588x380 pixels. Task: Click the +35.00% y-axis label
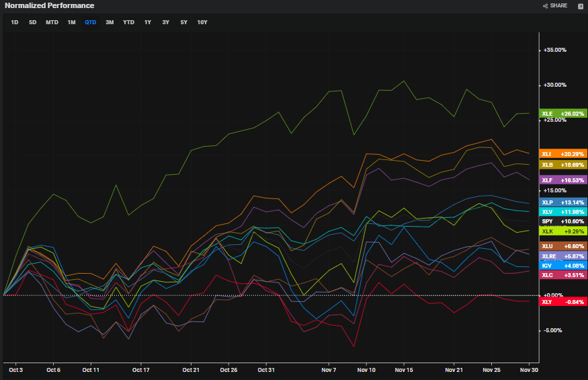point(555,50)
